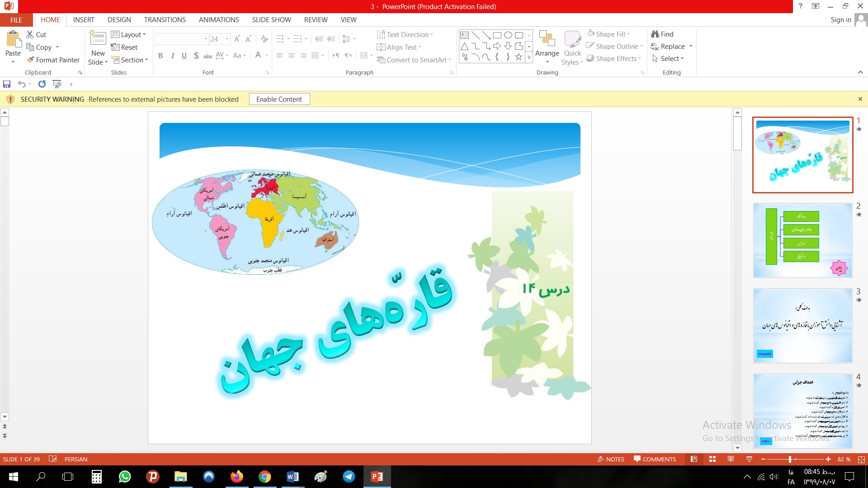Click the Cut scissors icon
The width and height of the screenshot is (868, 488).
[x=30, y=34]
